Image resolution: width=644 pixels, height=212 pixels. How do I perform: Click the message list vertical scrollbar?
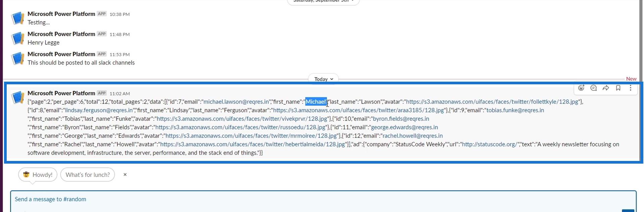pos(641,81)
